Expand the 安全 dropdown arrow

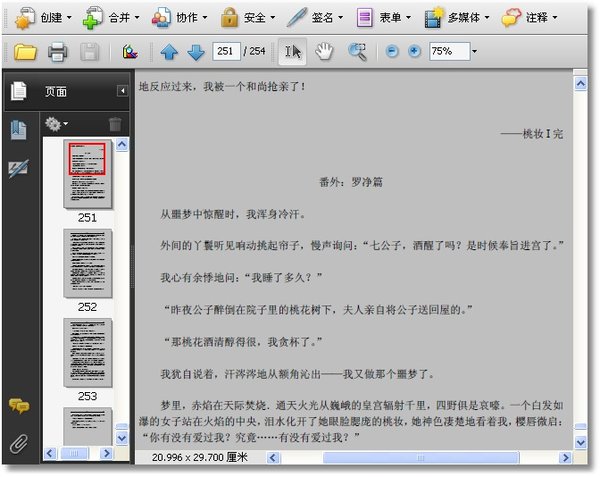273,18
